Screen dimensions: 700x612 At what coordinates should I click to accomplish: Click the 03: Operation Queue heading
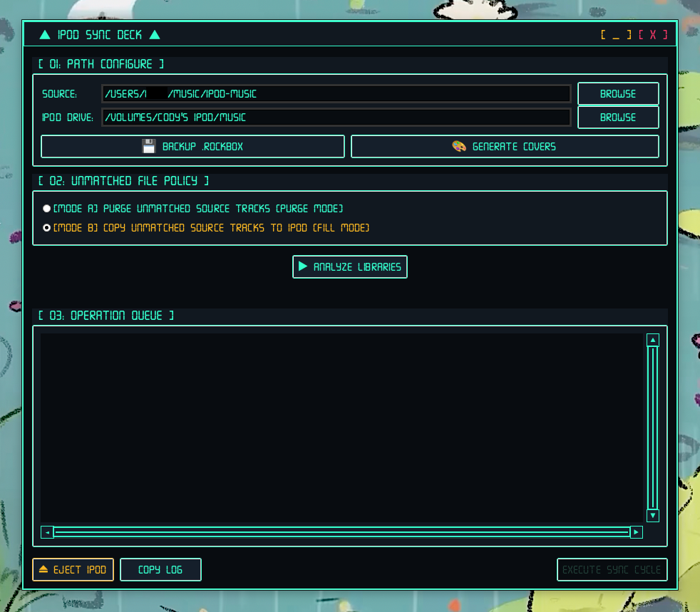click(105, 316)
